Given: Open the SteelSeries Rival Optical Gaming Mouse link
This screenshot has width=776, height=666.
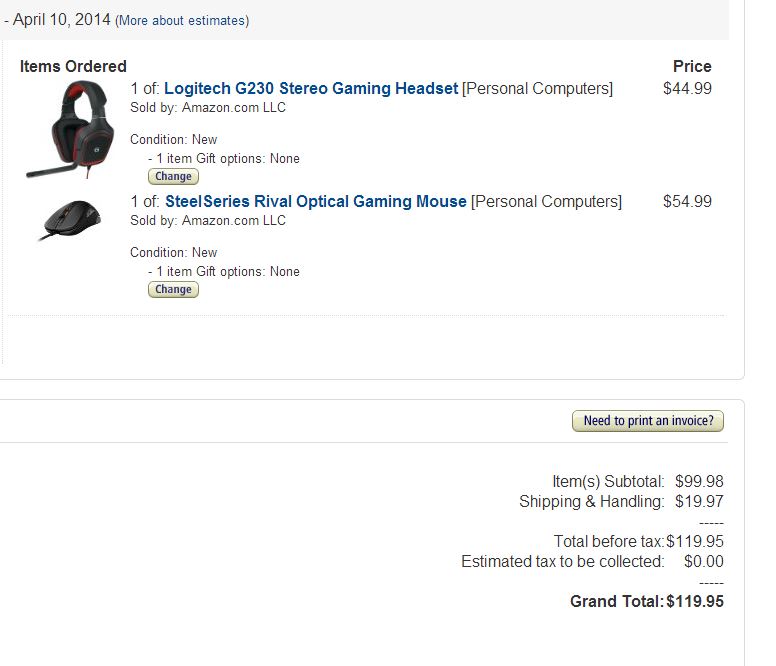Looking at the screenshot, I should pyautogui.click(x=316, y=201).
